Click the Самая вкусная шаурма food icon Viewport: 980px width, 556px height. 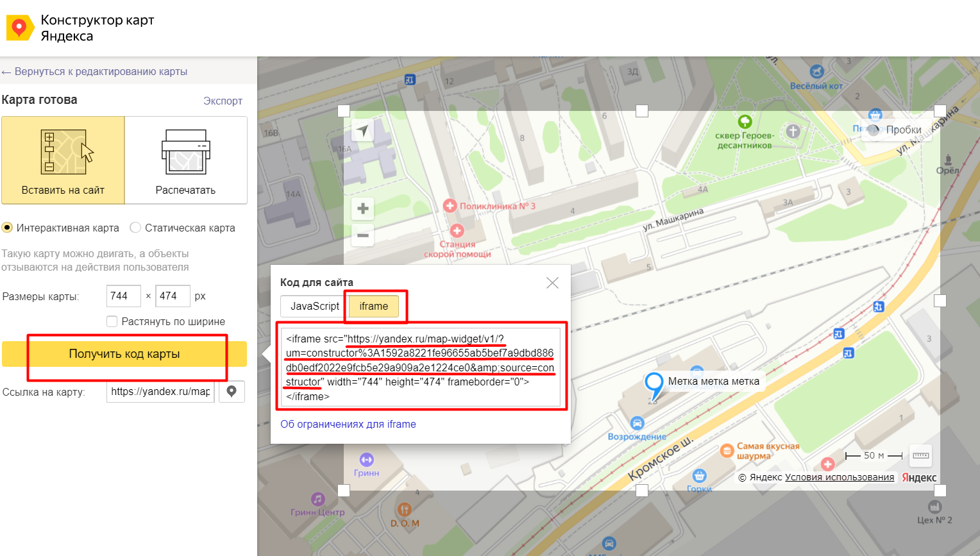coord(727,451)
